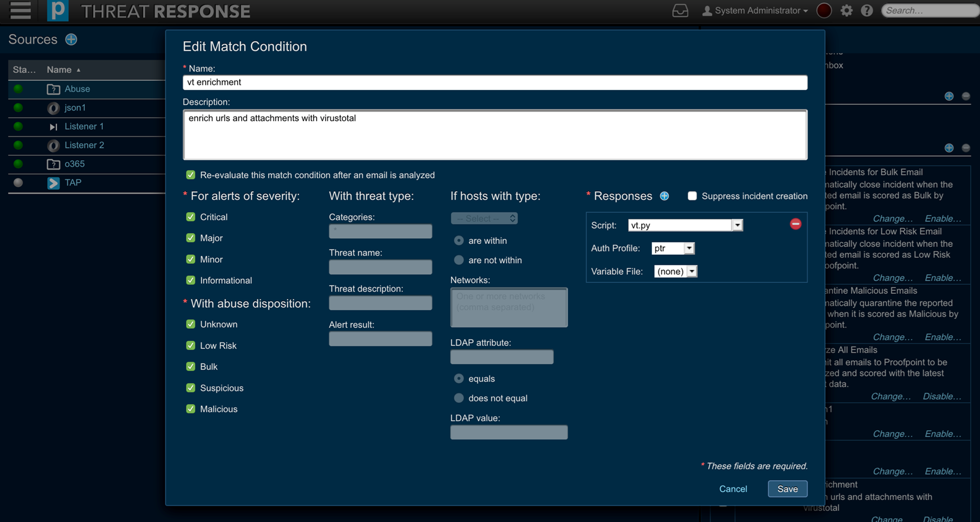Click the Listener 1 source type icon
980x522 pixels.
point(53,127)
